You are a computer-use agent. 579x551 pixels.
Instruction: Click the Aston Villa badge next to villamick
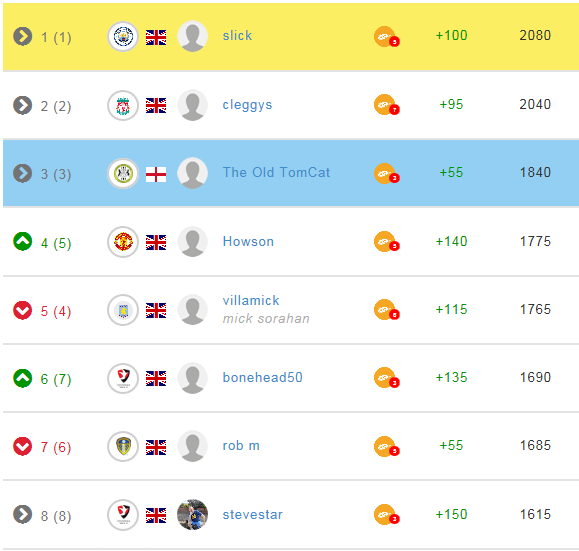[123, 310]
